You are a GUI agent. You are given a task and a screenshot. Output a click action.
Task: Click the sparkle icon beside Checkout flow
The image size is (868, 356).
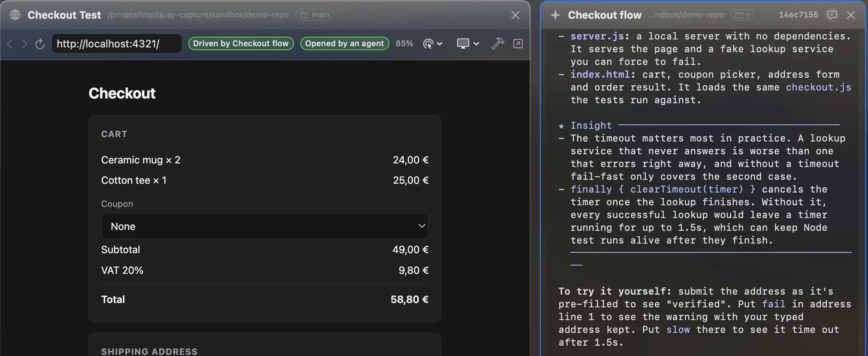click(555, 15)
